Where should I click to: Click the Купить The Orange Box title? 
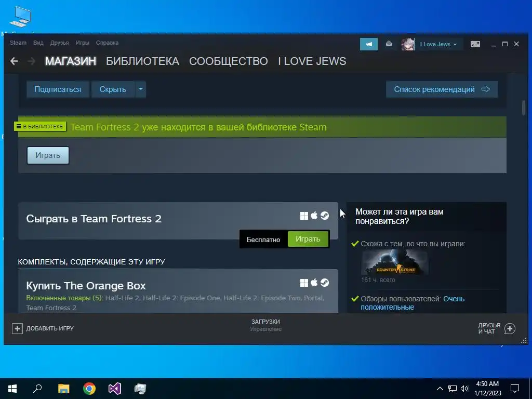[x=86, y=286]
